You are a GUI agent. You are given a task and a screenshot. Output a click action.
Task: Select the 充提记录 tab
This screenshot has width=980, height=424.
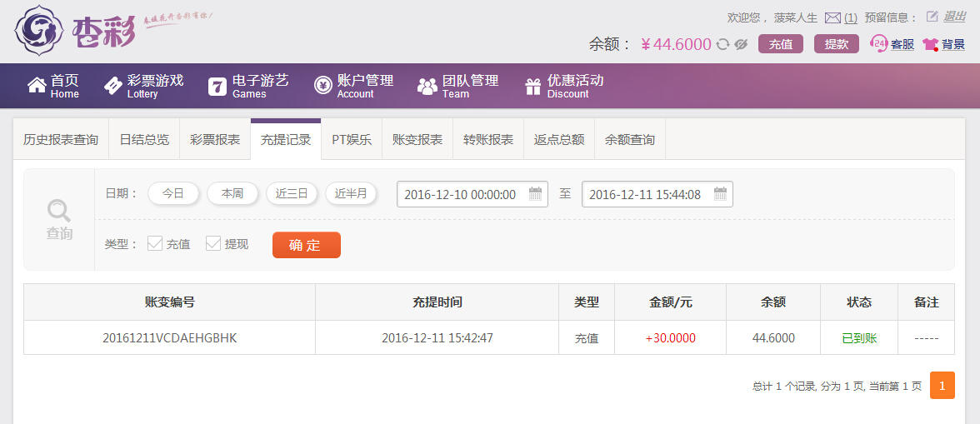[x=286, y=139]
